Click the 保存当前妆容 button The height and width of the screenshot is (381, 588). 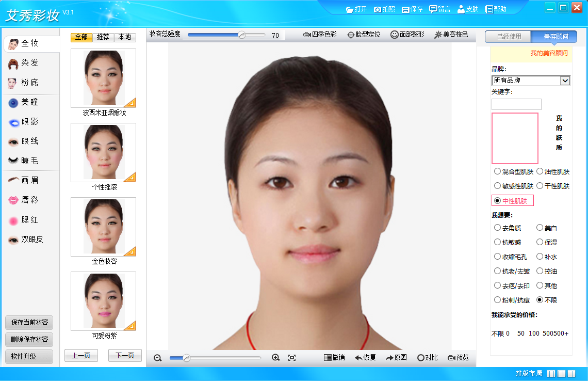[x=29, y=323]
